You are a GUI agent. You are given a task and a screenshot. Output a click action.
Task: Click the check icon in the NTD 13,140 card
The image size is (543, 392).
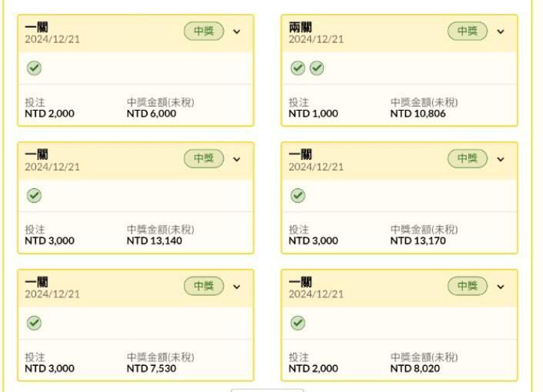tap(34, 196)
